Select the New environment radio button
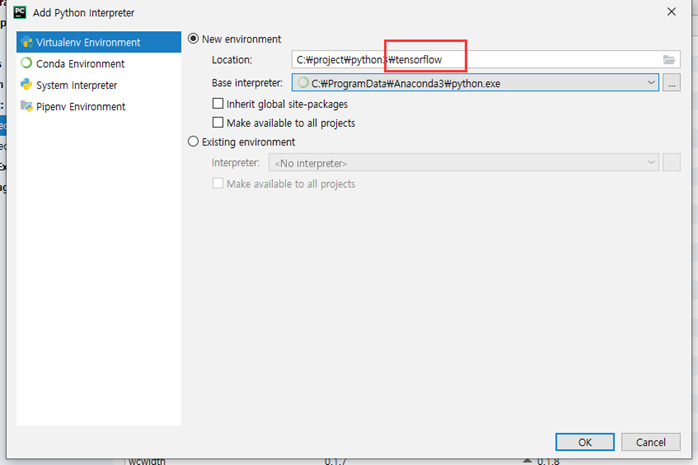 click(193, 39)
